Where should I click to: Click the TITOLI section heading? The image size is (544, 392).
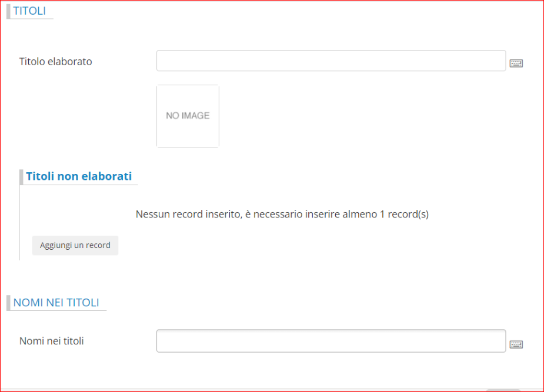[29, 11]
